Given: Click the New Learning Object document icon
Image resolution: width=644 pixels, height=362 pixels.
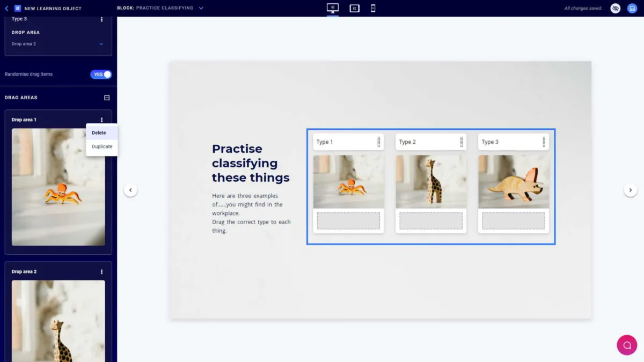Looking at the screenshot, I should [x=18, y=9].
